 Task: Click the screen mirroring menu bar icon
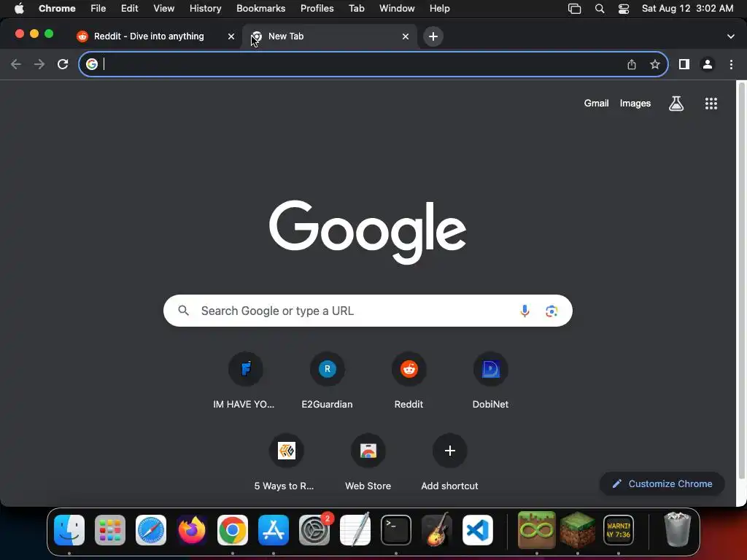click(575, 9)
